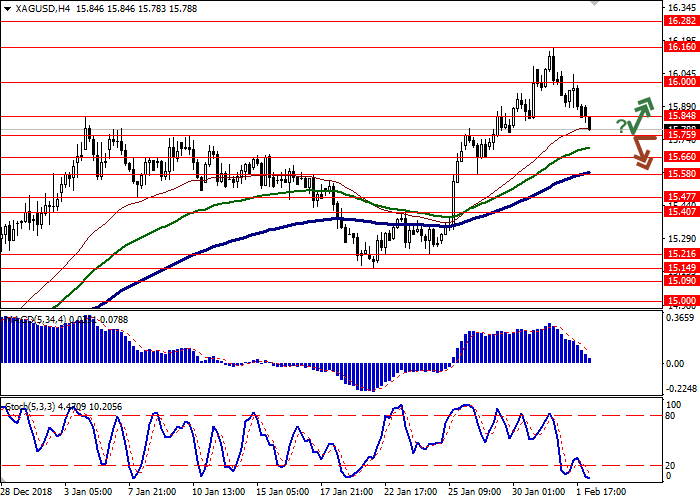Select the 16.160 price level label
The width and height of the screenshot is (700, 500).
click(680, 46)
